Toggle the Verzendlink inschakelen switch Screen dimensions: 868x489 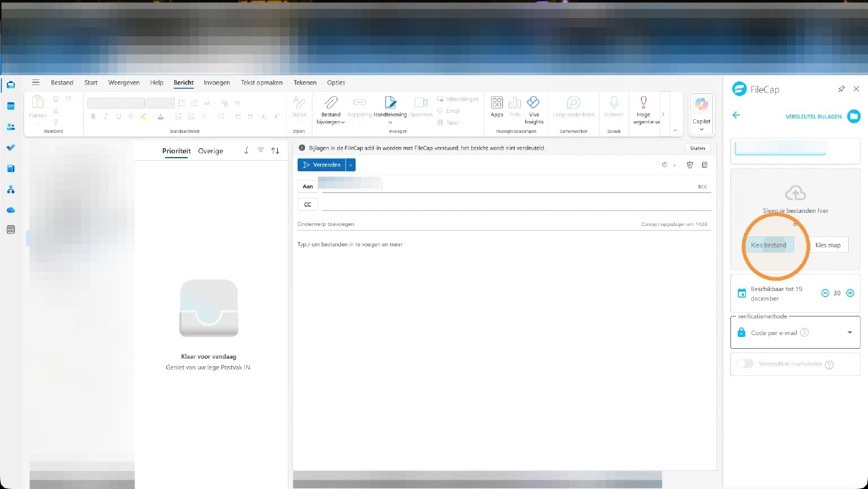tap(745, 364)
